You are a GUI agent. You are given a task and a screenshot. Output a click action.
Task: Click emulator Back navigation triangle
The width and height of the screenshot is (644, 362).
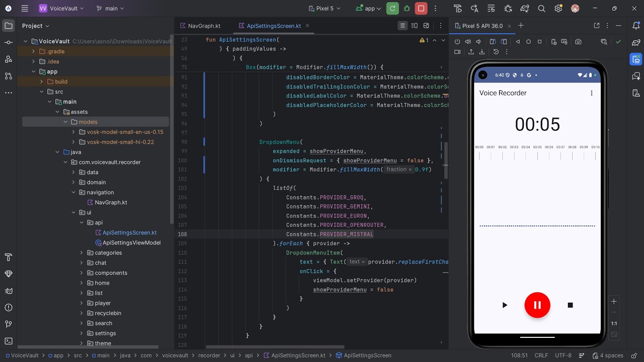[x=518, y=42]
